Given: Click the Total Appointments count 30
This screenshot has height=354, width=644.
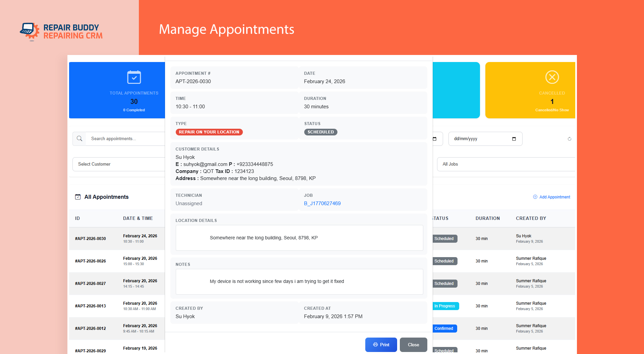Looking at the screenshot, I should point(134,102).
